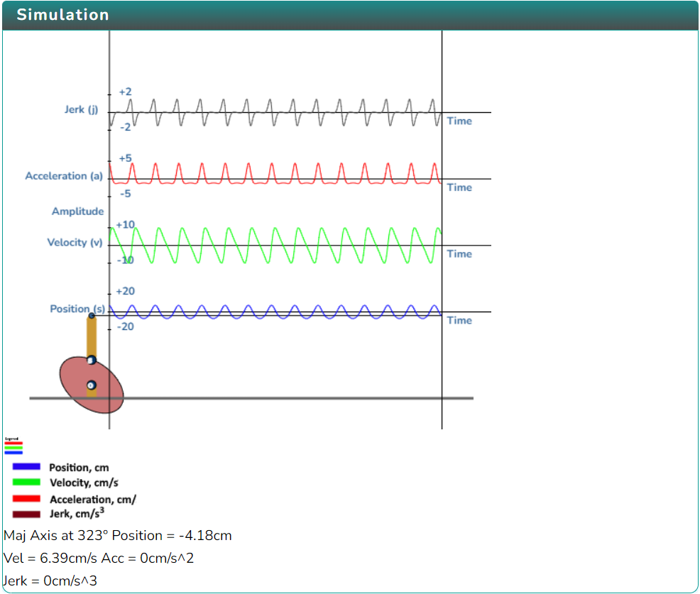This screenshot has width=700, height=594.
Task: Click the Acceleration (a) axis label
Action: (x=64, y=176)
